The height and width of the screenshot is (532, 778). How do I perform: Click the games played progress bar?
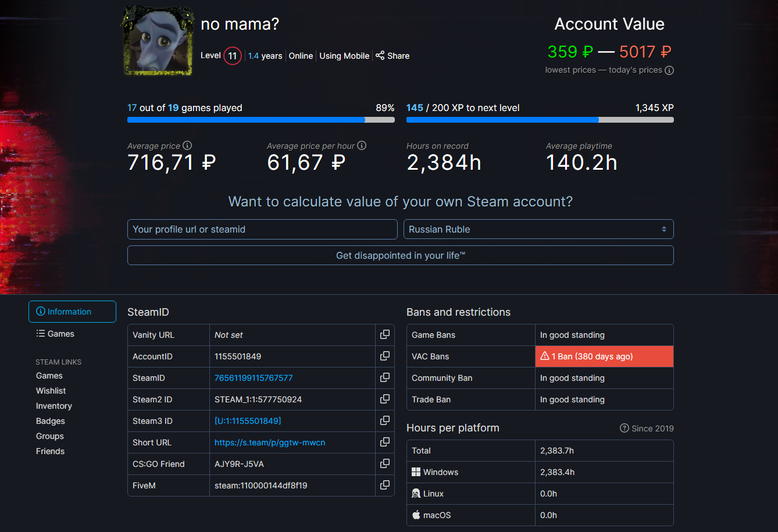point(261,120)
